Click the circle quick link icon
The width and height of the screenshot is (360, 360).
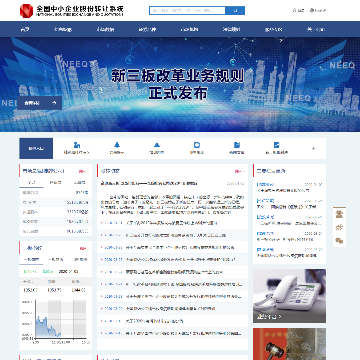pos(197,145)
